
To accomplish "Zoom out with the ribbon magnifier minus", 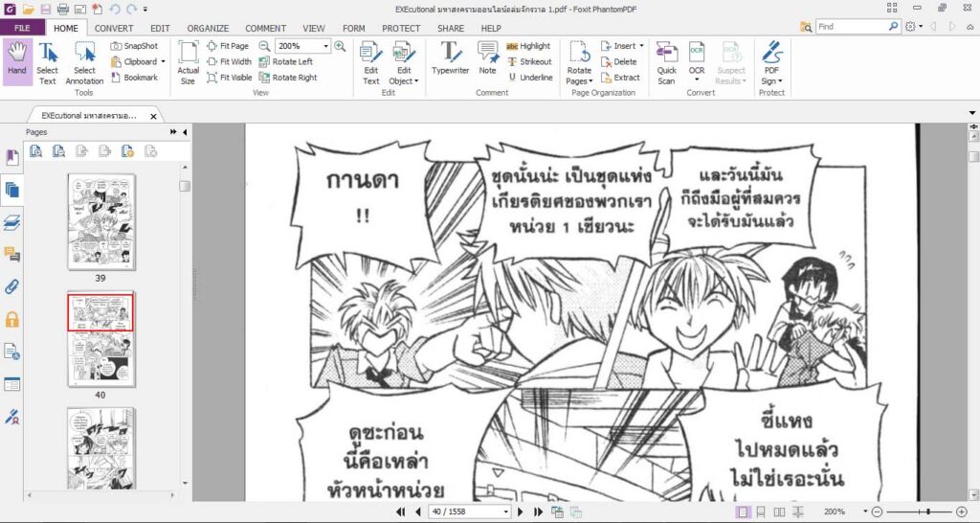I will tap(264, 46).
